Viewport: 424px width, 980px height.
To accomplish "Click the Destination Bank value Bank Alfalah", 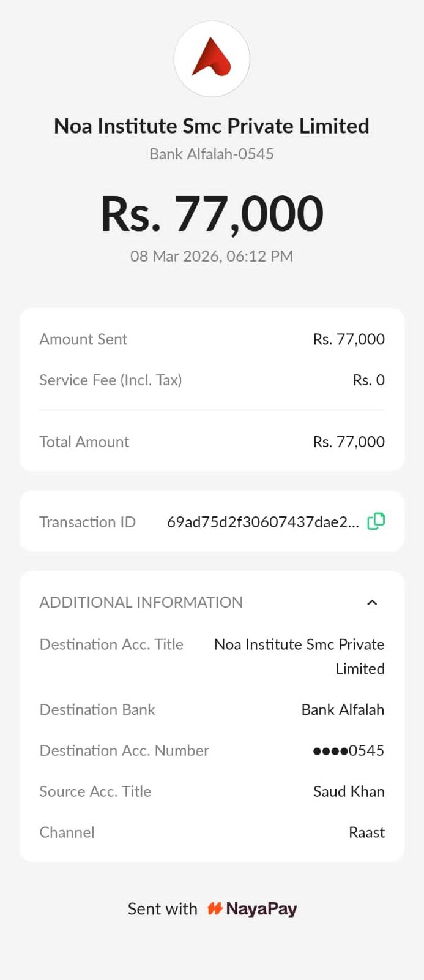I will coord(343,710).
